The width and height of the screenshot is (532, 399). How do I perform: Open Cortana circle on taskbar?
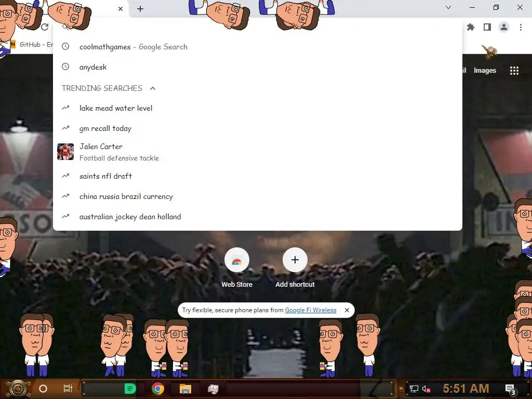pos(43,389)
